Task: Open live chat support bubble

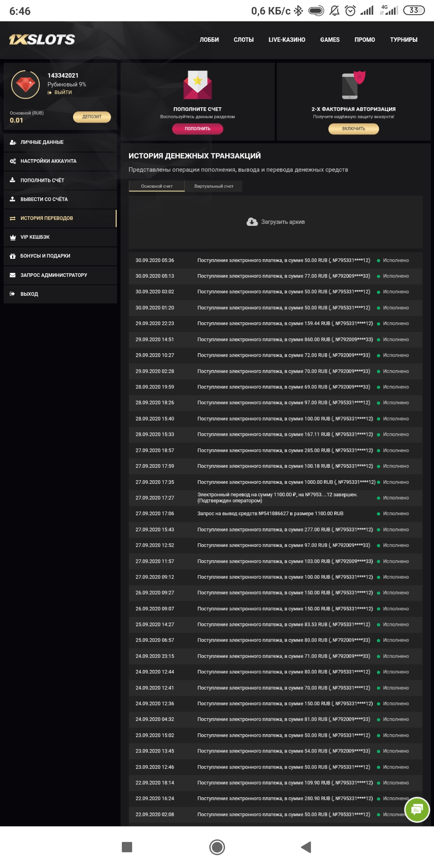Action: [417, 809]
